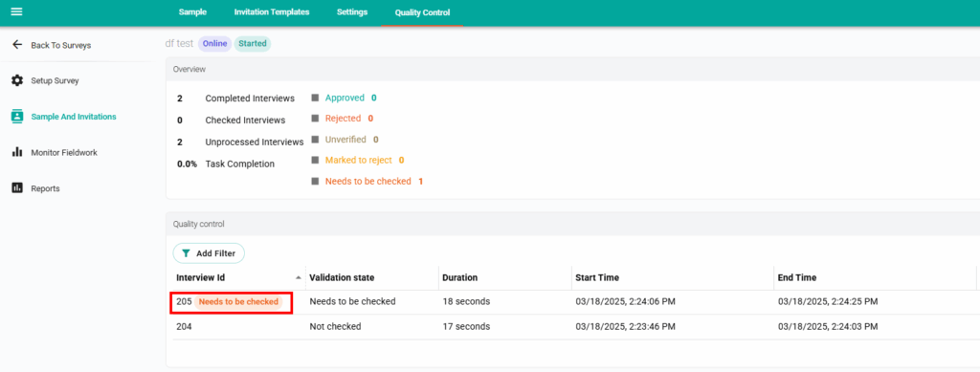
Task: Click the Interview Id sort arrow
Action: 299,277
